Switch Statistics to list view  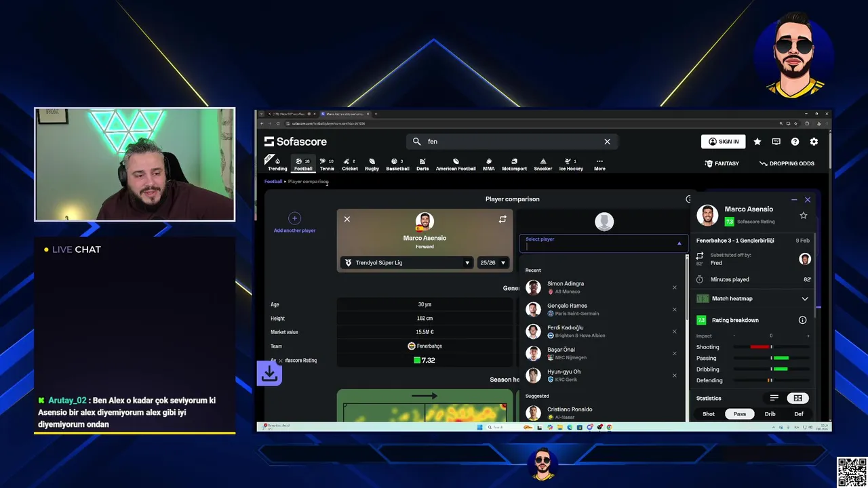[x=774, y=398]
